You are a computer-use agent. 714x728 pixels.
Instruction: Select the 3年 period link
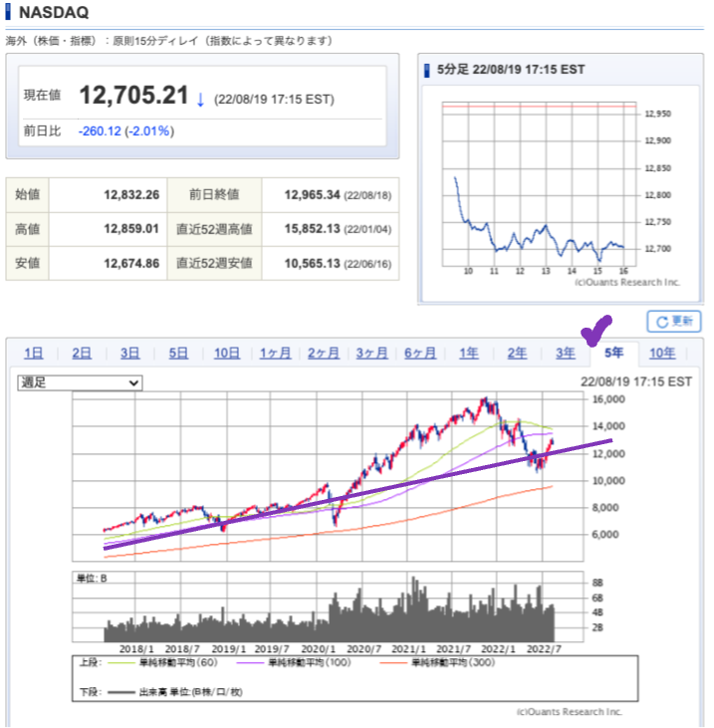(566, 354)
